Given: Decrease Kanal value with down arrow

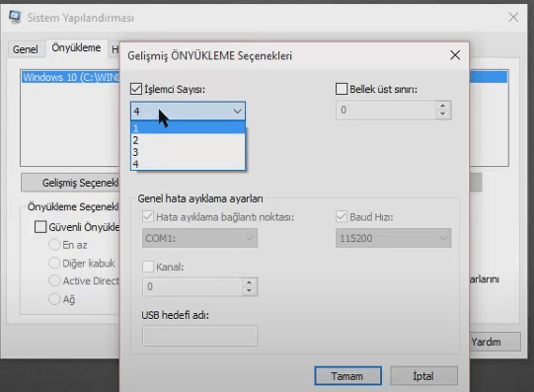Looking at the screenshot, I should (250, 291).
